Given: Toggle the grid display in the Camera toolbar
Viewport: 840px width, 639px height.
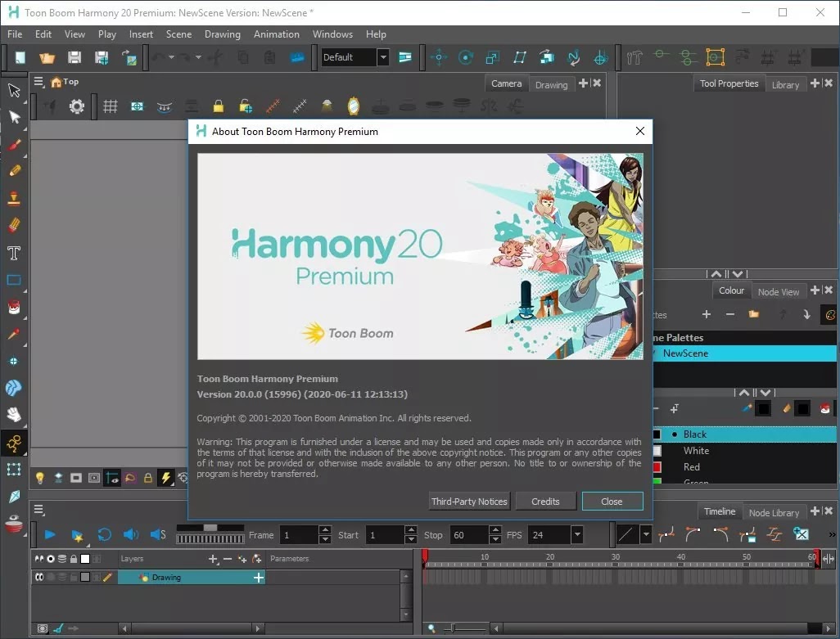Looking at the screenshot, I should [111, 106].
